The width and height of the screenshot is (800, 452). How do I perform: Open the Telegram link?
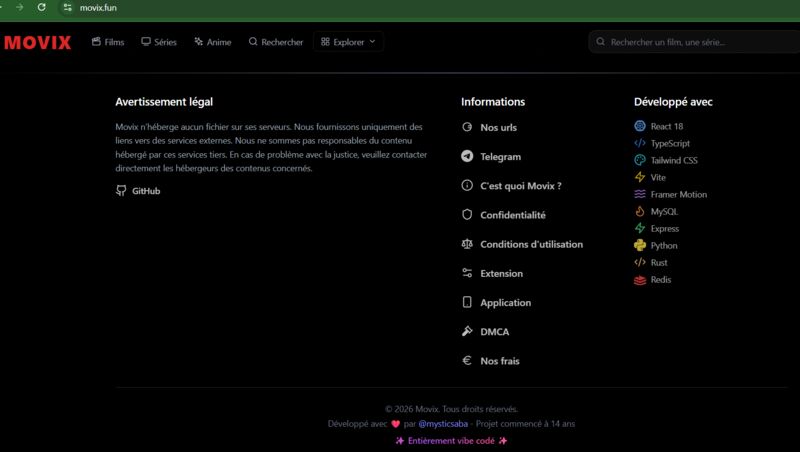point(491,157)
